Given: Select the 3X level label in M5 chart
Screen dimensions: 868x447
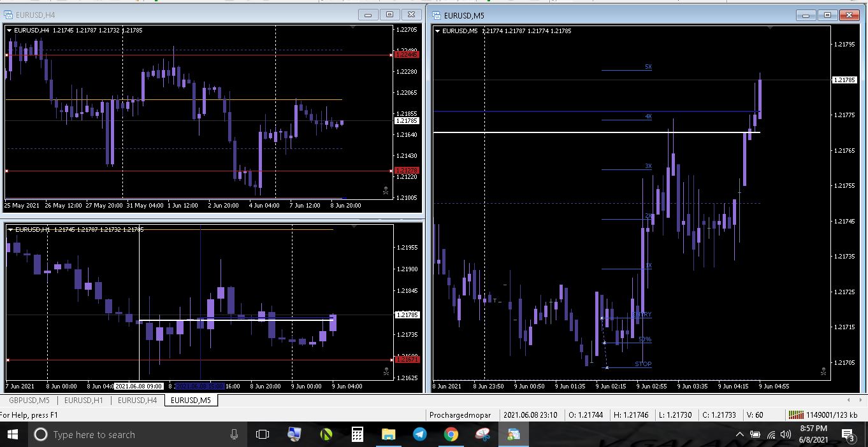Looking at the screenshot, I should coord(648,166).
